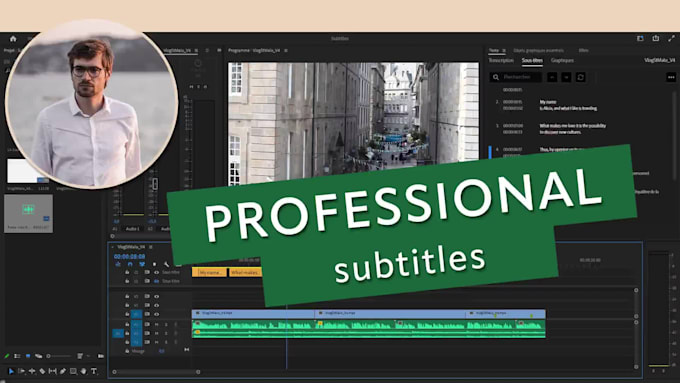Lock the Mixage track

[x=127, y=351]
